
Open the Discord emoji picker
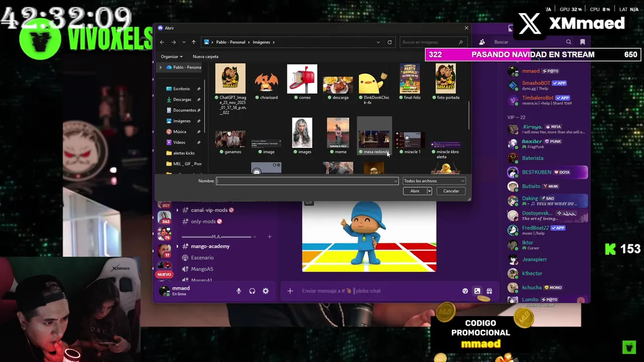pyautogui.click(x=465, y=291)
